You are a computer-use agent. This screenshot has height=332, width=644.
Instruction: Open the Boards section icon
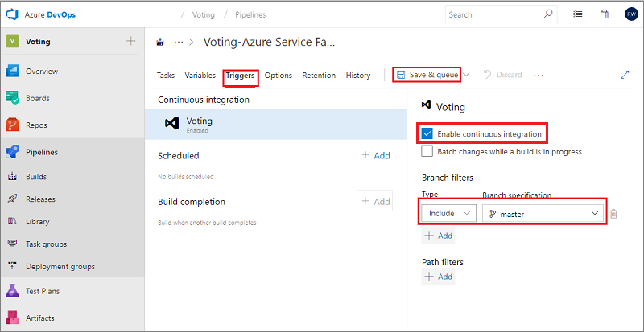(13, 98)
